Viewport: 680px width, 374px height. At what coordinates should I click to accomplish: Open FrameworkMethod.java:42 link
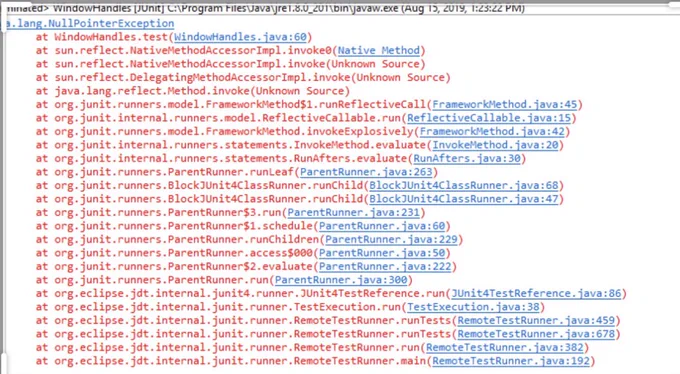pyautogui.click(x=492, y=131)
